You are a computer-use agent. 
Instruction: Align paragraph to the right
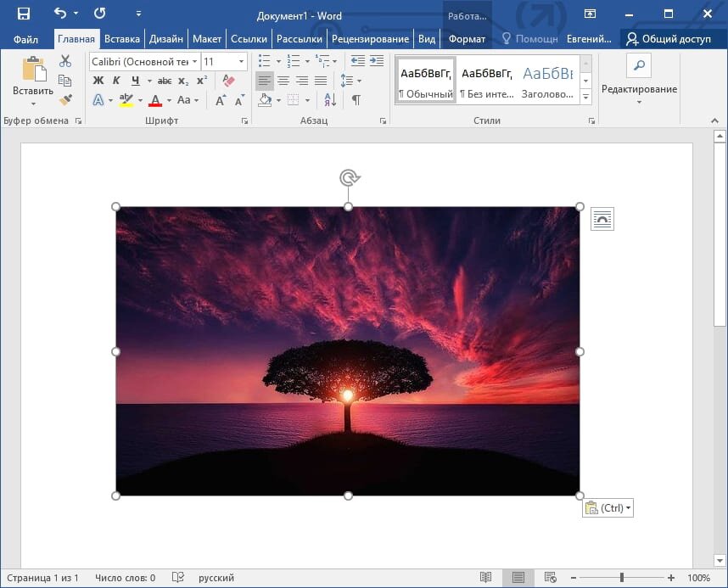[302, 81]
